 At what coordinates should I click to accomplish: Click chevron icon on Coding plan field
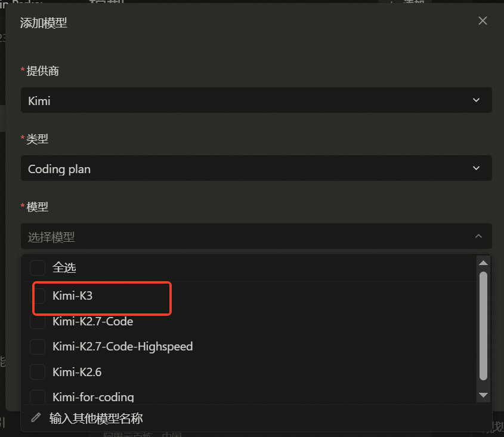(476, 168)
